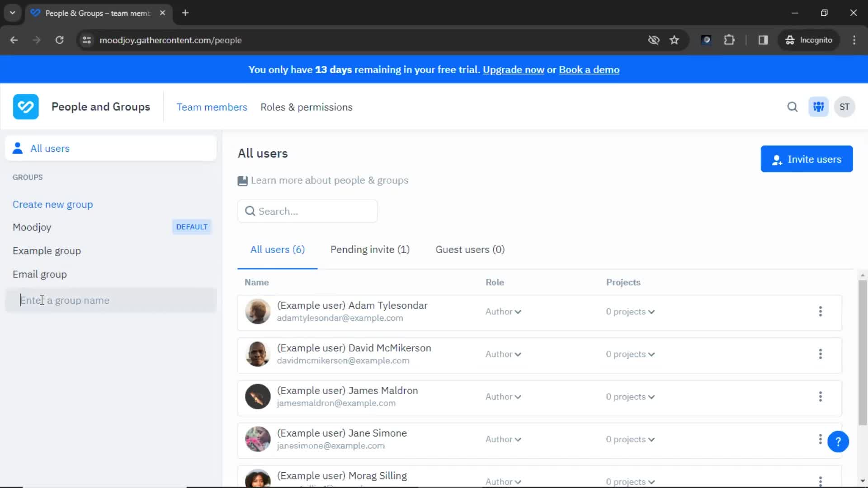The image size is (868, 488).
Task: Click the People and Groups app icon
Action: pyautogui.click(x=25, y=107)
